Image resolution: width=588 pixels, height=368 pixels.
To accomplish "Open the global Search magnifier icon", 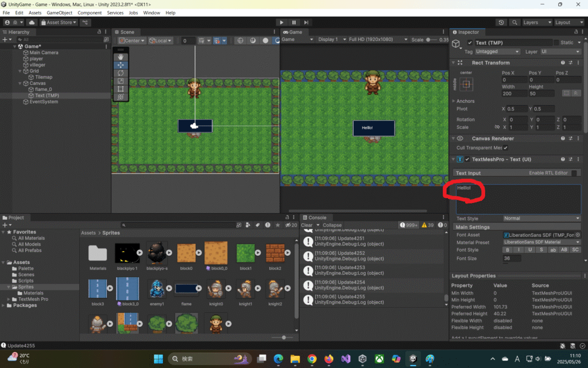I will coord(514,22).
